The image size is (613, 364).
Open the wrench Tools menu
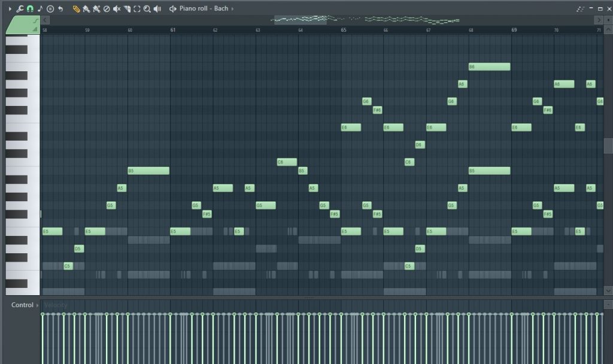pos(20,9)
